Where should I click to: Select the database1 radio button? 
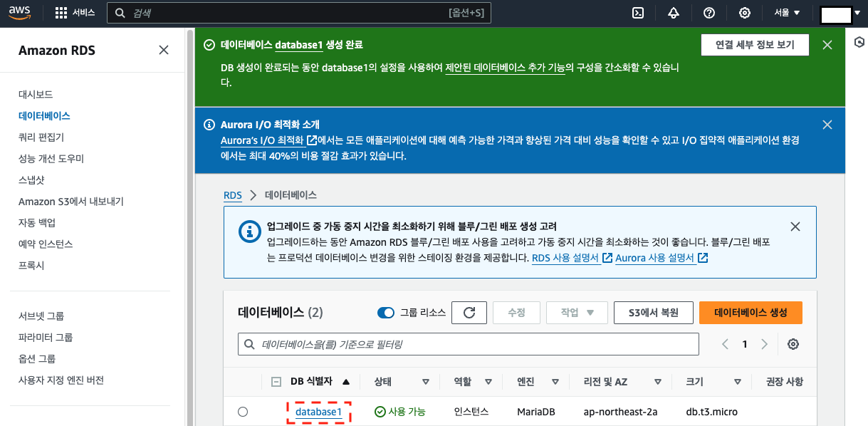(x=243, y=412)
